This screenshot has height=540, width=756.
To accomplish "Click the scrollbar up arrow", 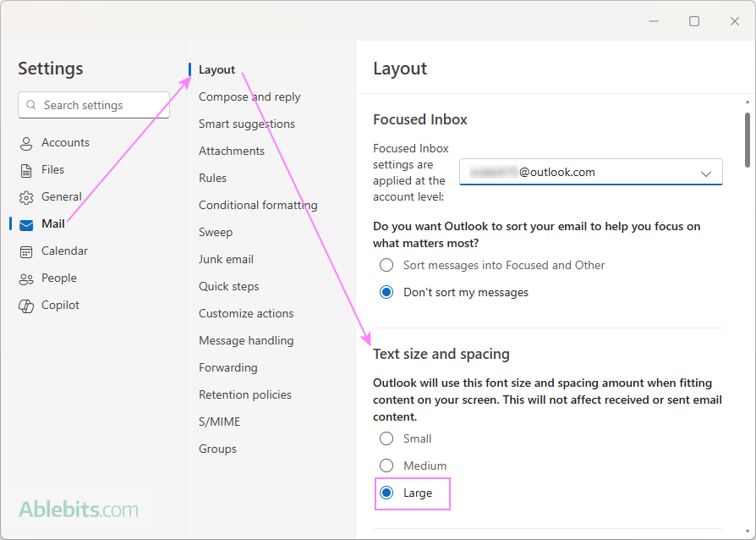I will (x=748, y=102).
